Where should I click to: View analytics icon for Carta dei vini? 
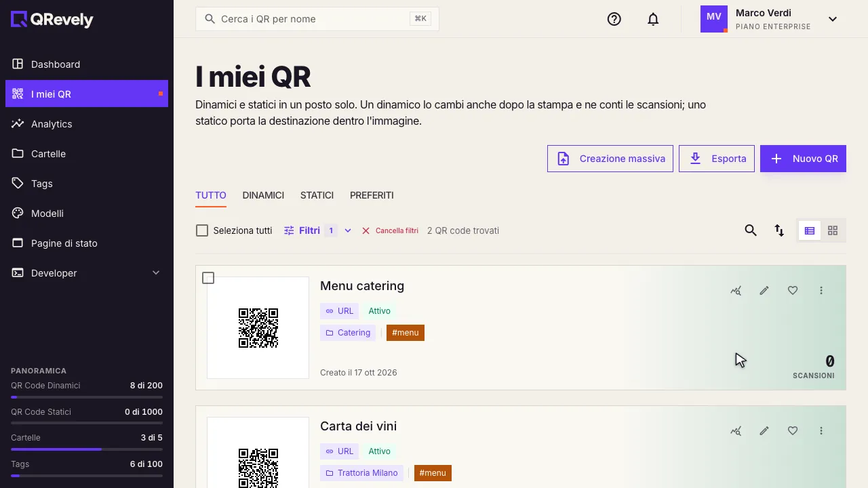tap(736, 431)
